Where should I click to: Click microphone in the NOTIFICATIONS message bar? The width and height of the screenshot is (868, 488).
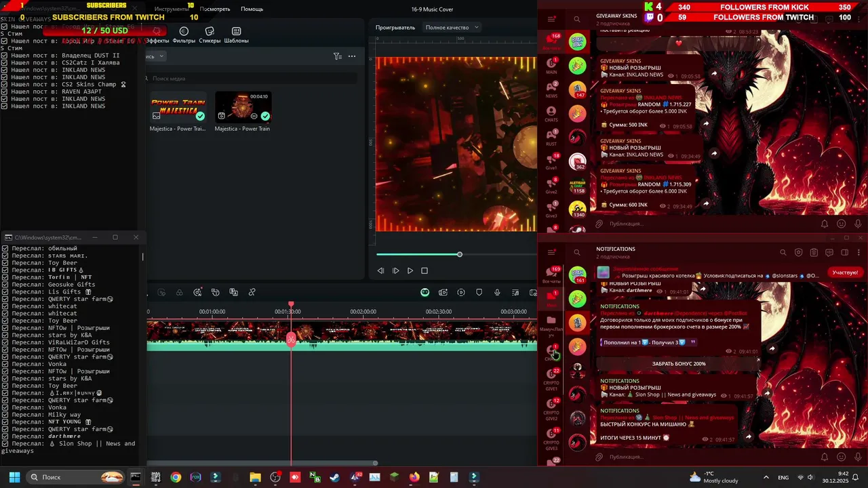coord(859,457)
